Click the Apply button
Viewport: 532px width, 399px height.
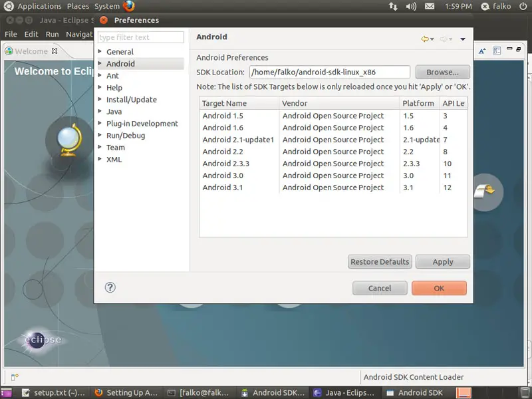[x=442, y=261]
